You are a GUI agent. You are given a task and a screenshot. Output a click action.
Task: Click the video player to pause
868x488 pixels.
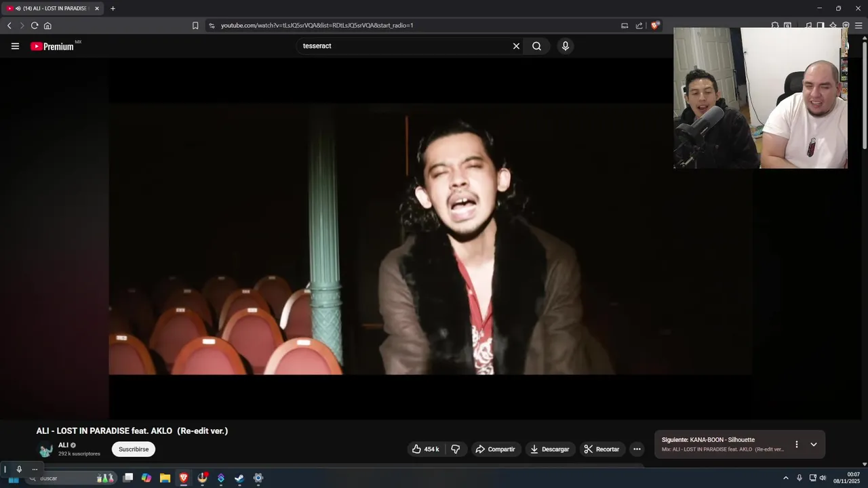[x=431, y=239]
